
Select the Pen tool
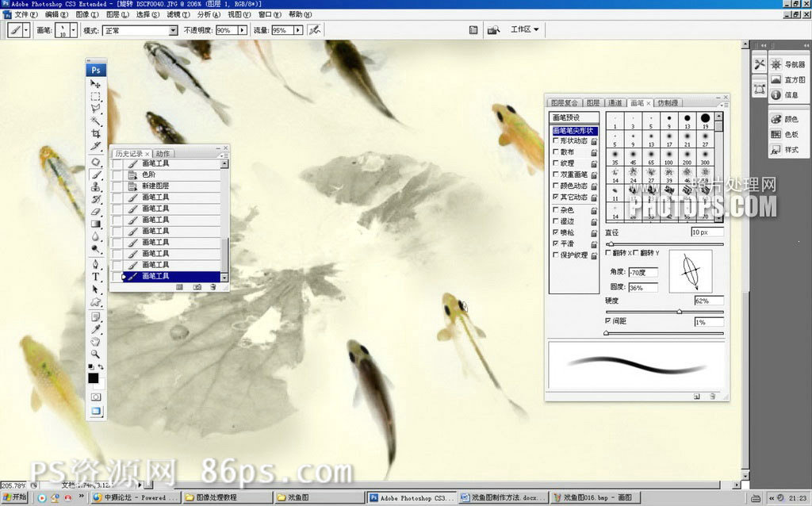96,264
